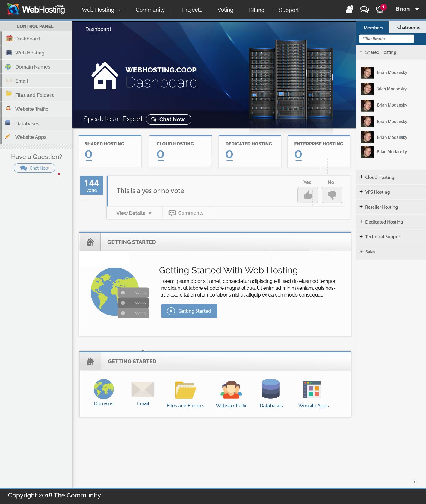Click the Files and Folders icon in sidebar
This screenshot has height=504, width=426.
click(9, 93)
